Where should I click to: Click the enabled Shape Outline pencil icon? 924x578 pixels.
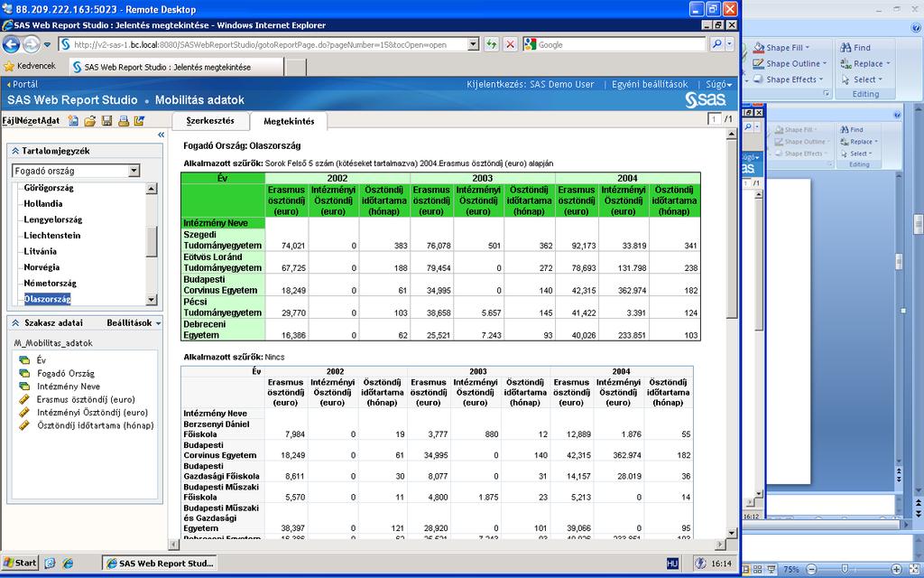coord(758,64)
